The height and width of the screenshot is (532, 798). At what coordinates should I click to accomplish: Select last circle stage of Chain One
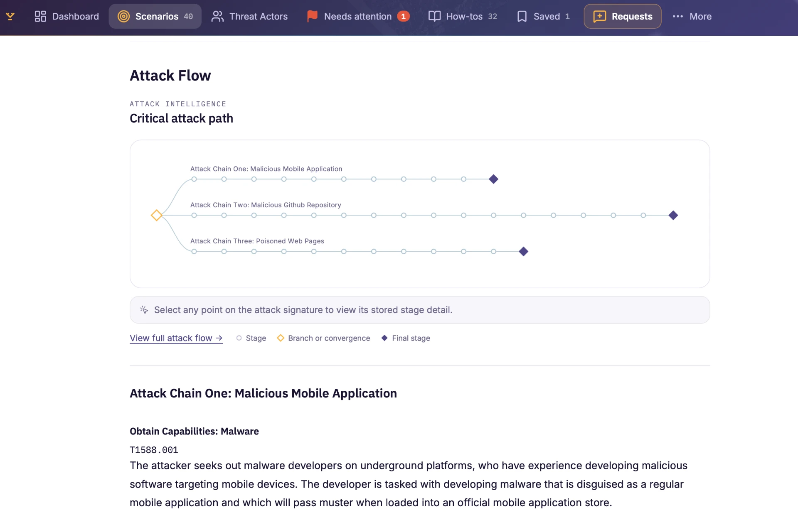(x=463, y=179)
